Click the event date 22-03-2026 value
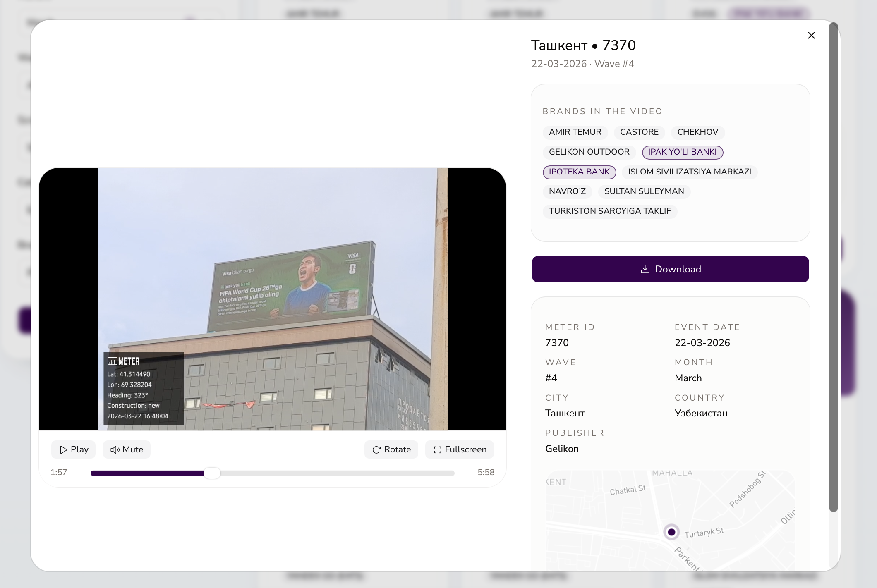Image resolution: width=877 pixels, height=588 pixels. tap(702, 343)
